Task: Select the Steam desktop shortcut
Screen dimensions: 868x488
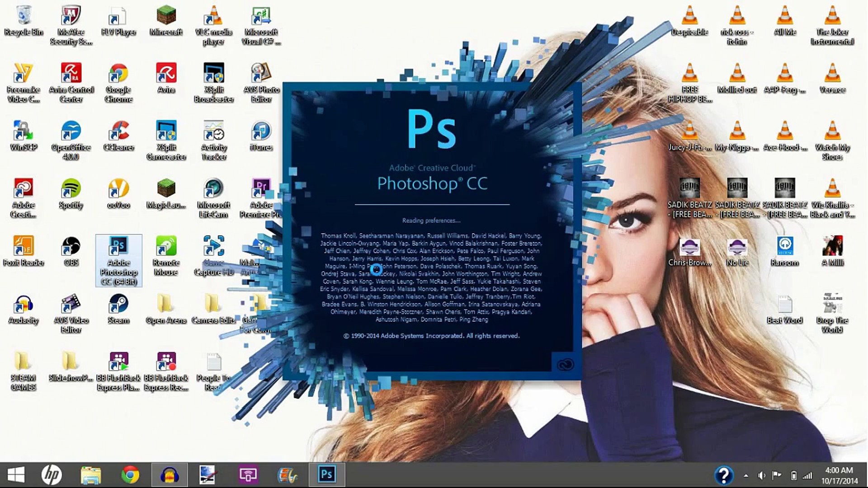Action: point(118,310)
